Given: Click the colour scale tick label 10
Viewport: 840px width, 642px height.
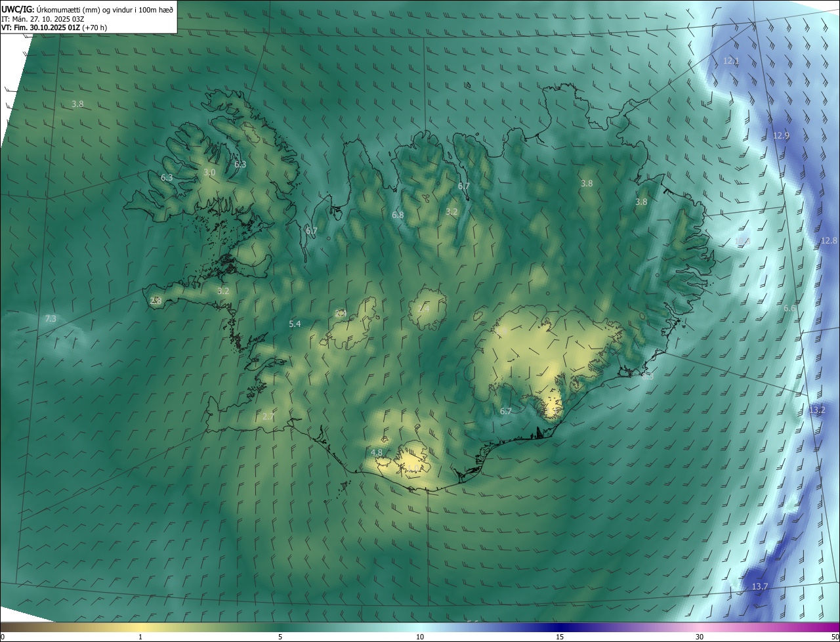Looking at the screenshot, I should [x=420, y=637].
